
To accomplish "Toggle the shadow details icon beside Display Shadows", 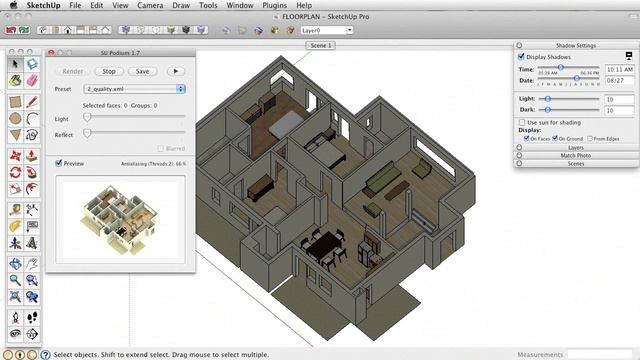I will click(x=629, y=56).
